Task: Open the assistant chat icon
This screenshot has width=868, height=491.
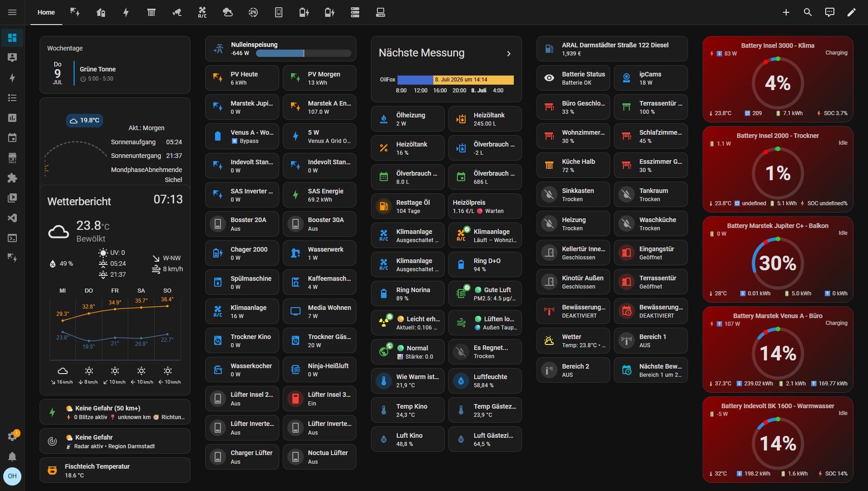Action: [x=829, y=12]
